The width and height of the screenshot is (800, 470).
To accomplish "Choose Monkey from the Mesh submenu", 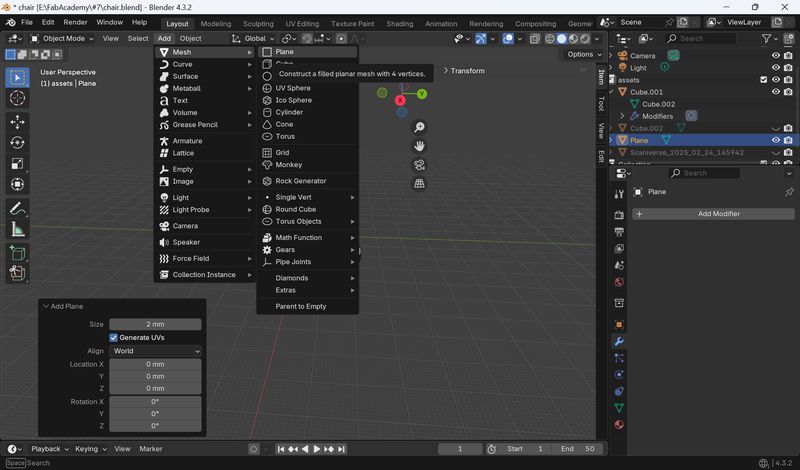I will [308, 165].
